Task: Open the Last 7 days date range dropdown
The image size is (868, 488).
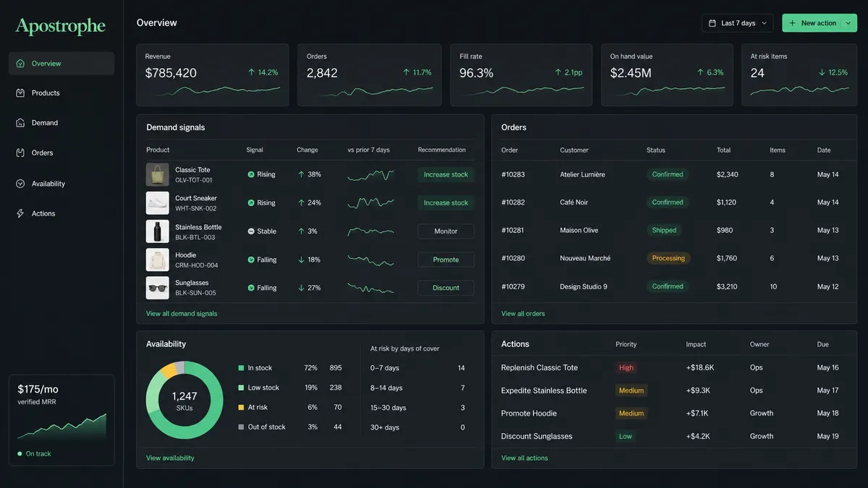Action: click(x=738, y=23)
